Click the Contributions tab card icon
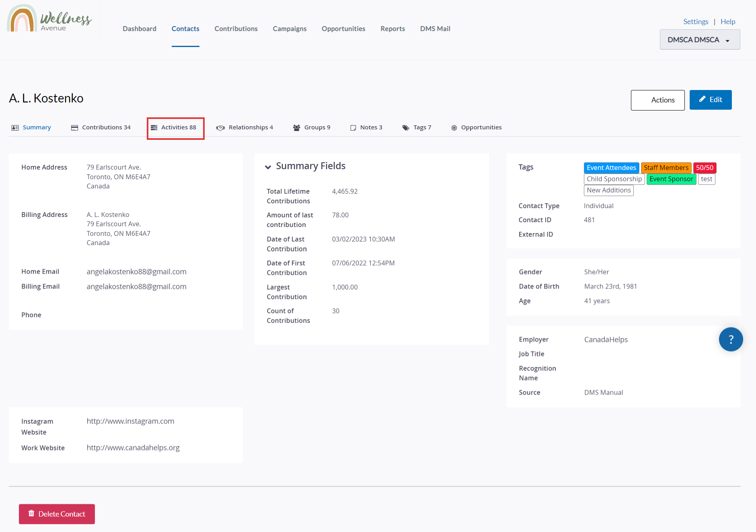The image size is (756, 532). click(x=74, y=128)
